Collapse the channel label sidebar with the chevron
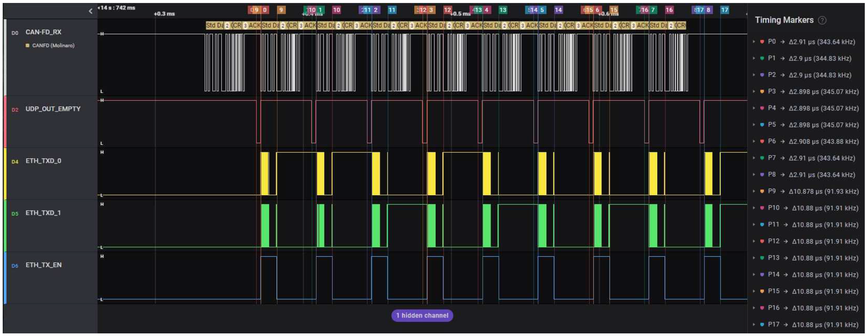Image resolution: width=868 pixels, height=336 pixels. click(90, 11)
